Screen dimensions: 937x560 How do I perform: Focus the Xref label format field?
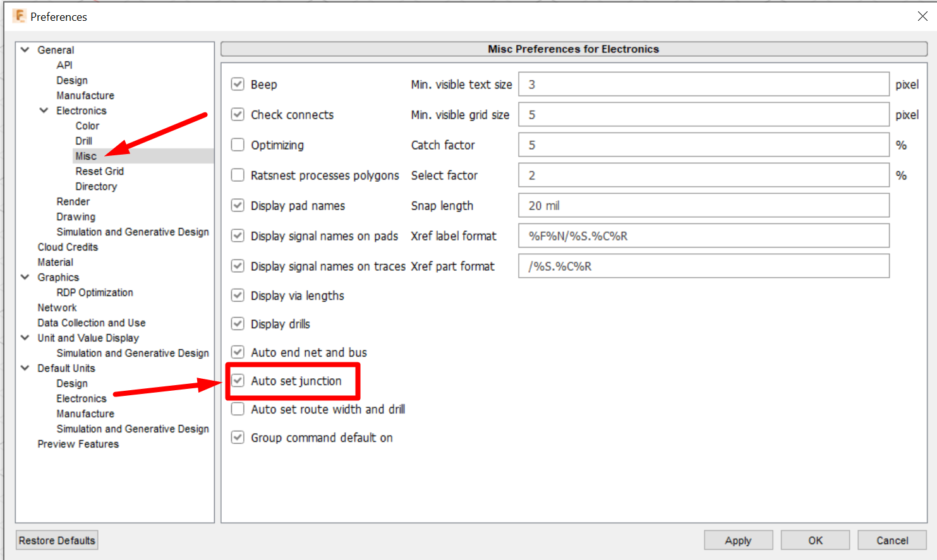coord(703,236)
